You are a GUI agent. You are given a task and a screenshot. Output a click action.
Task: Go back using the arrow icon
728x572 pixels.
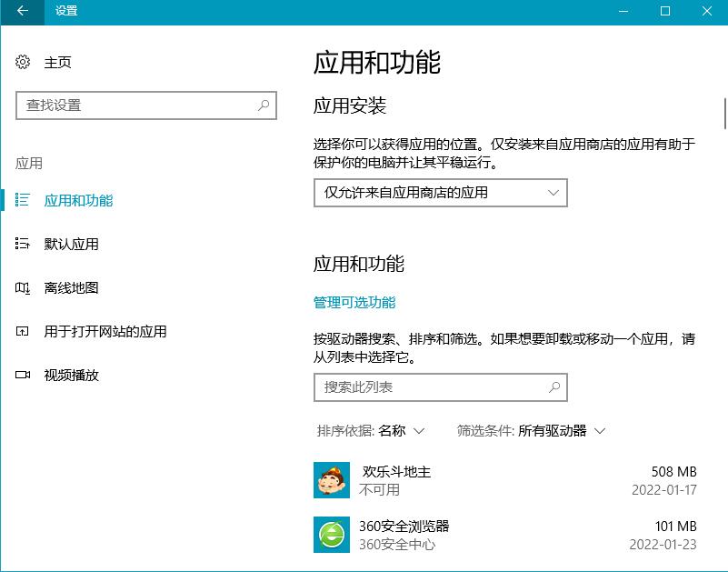23,11
